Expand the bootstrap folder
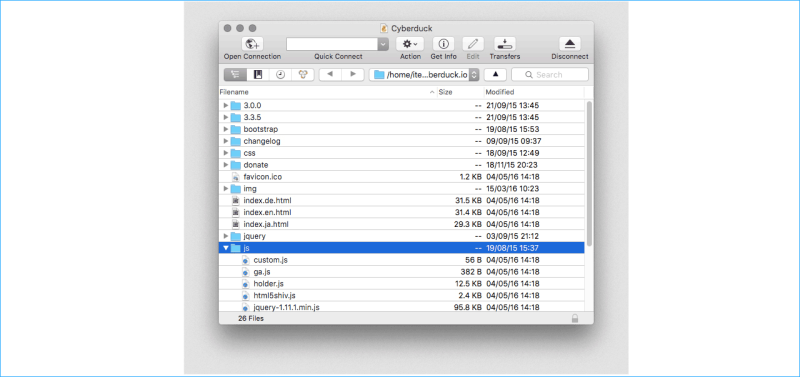Viewport: 800px width, 377px height. (x=226, y=129)
